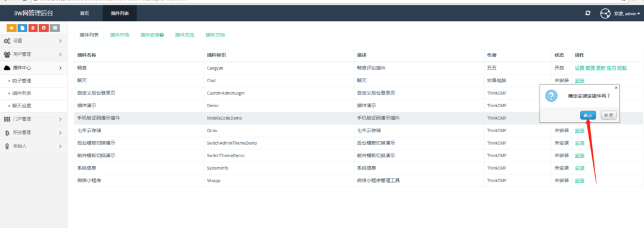644x228 pixels.
Task: Click 安装 link for Wxapp plugin
Action: click(x=580, y=180)
